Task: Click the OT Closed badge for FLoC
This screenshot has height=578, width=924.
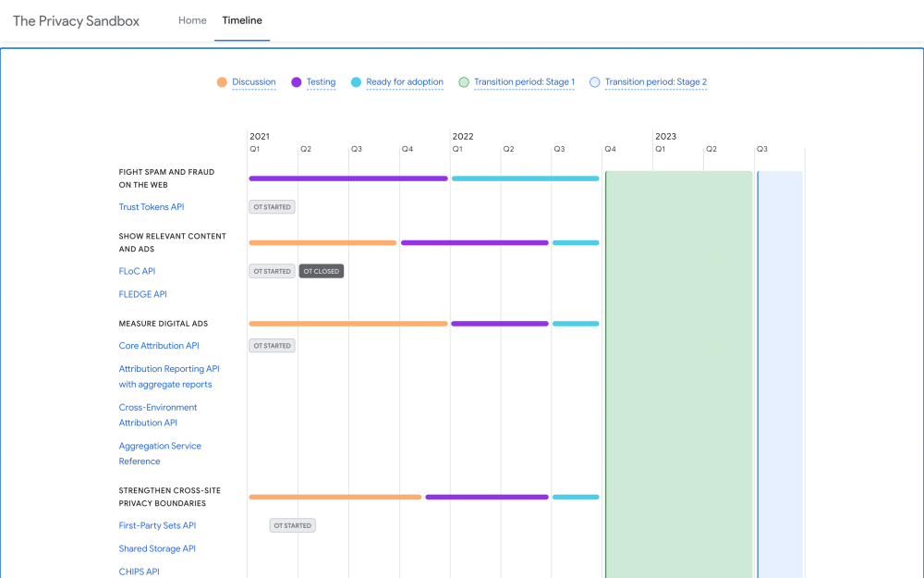Action: point(322,271)
